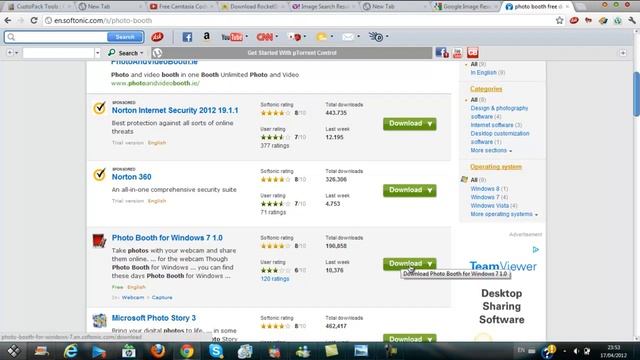Filter by Windows 7 operating system
640x360 pixels.
point(485,197)
